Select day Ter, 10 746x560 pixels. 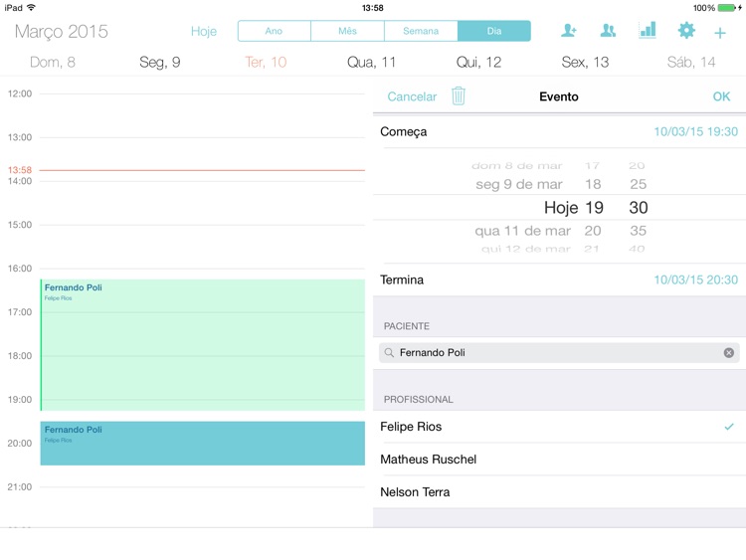[x=266, y=63]
